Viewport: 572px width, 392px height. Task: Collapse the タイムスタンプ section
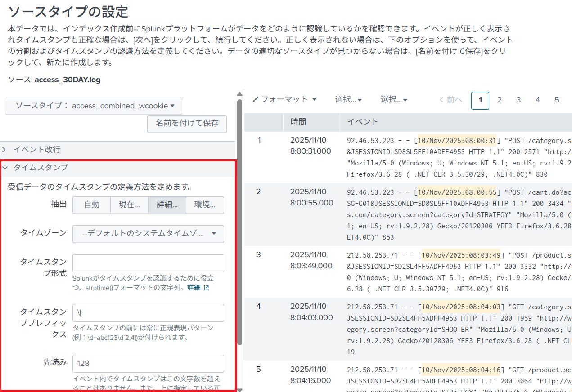pyautogui.click(x=41, y=167)
